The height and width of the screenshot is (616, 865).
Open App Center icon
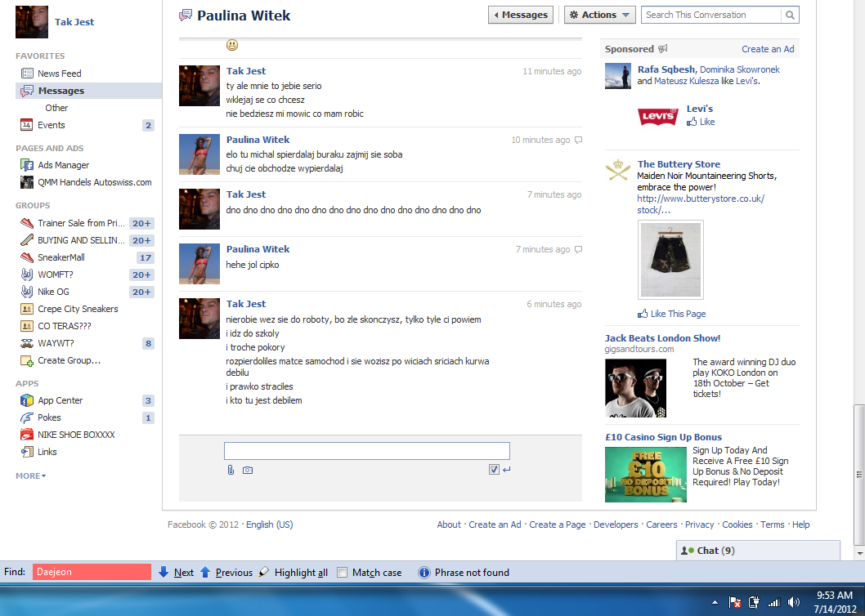click(x=27, y=400)
